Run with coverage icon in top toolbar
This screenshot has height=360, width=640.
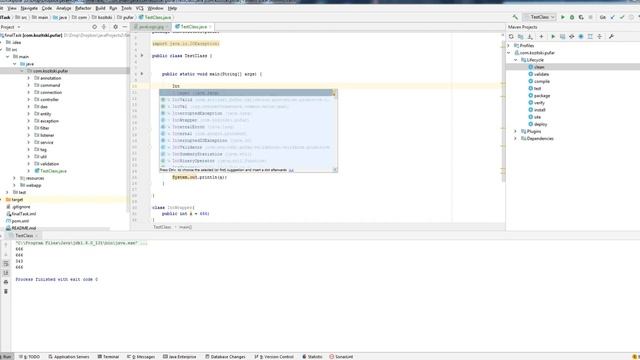coord(581,17)
